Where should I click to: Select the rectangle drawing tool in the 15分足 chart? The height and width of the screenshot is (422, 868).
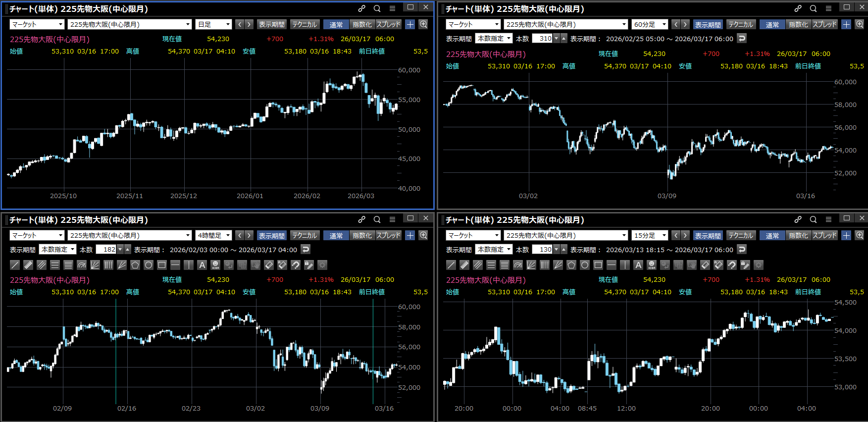pos(598,265)
